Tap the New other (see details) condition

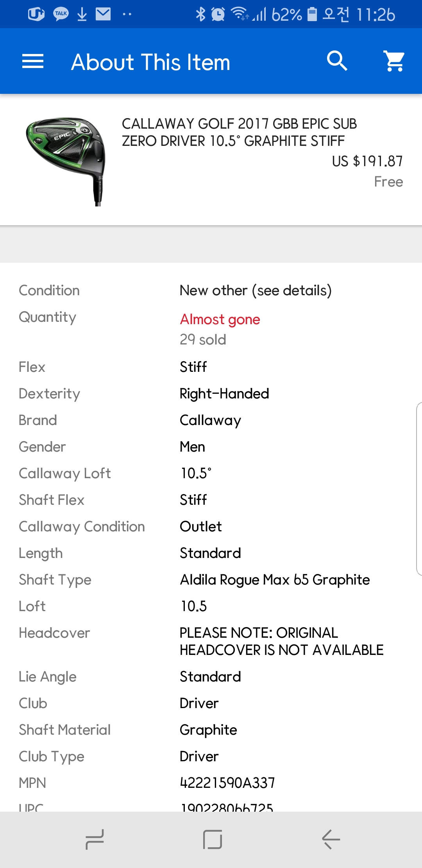coord(256,291)
